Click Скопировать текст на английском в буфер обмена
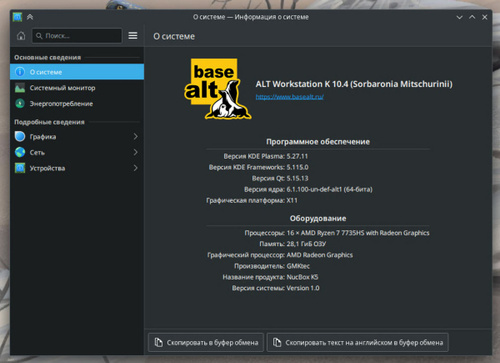Screen dimensions: 500x363 358,342
